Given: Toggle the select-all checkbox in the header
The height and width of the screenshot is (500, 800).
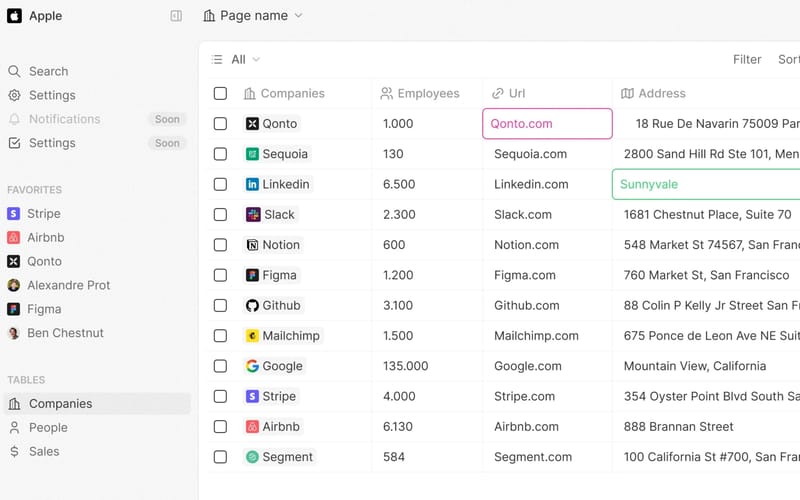Looking at the screenshot, I should (220, 93).
